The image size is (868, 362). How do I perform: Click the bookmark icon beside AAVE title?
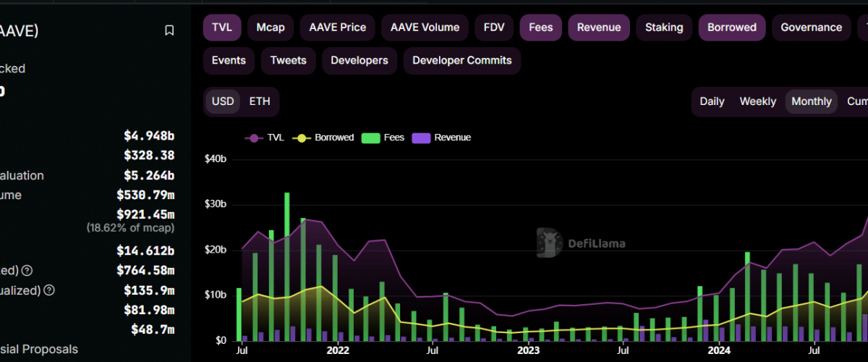pos(169,30)
